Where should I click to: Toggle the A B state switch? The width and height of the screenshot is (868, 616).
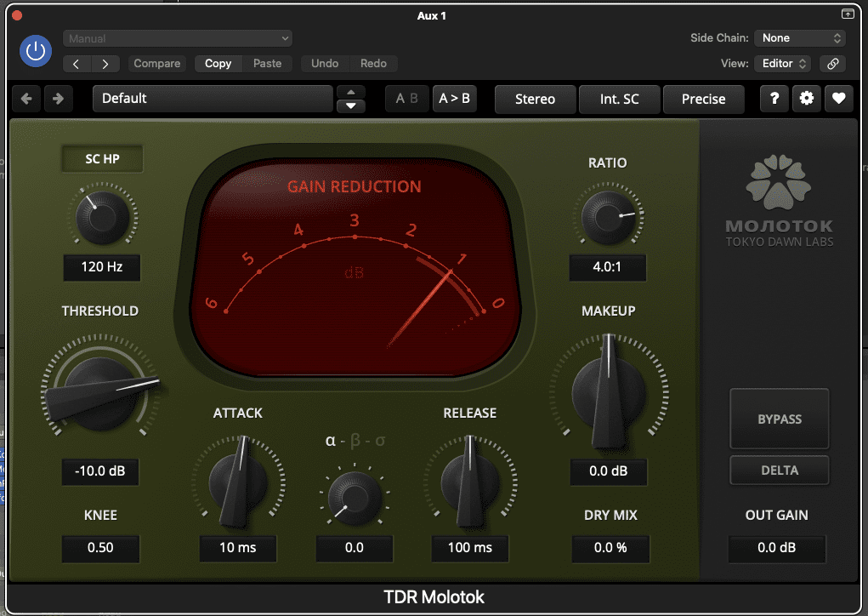[x=407, y=99]
